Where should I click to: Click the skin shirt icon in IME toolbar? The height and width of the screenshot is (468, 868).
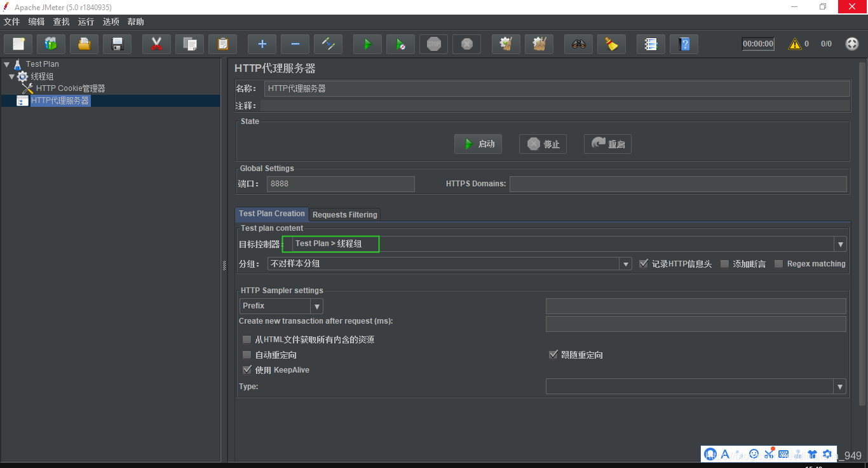click(x=813, y=454)
